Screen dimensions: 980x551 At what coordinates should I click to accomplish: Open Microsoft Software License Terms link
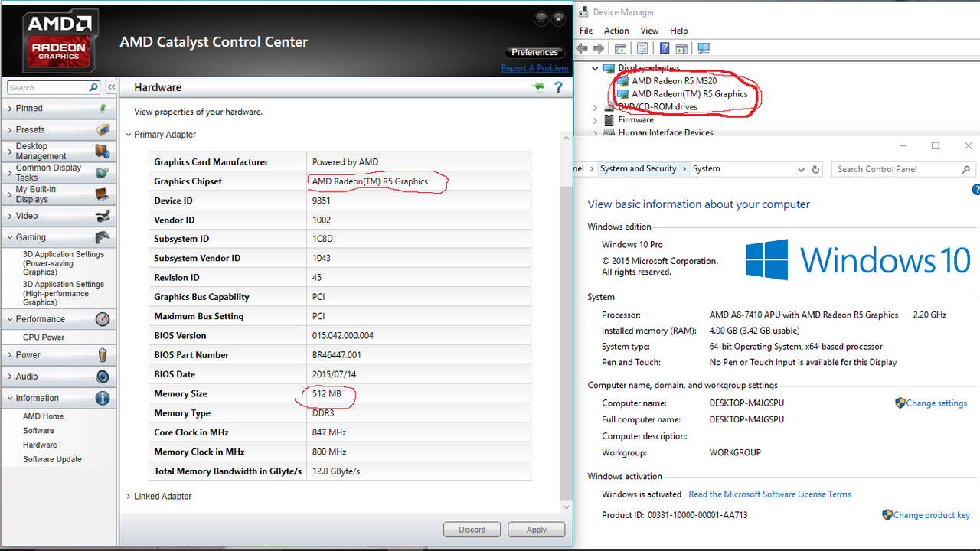[x=769, y=494]
